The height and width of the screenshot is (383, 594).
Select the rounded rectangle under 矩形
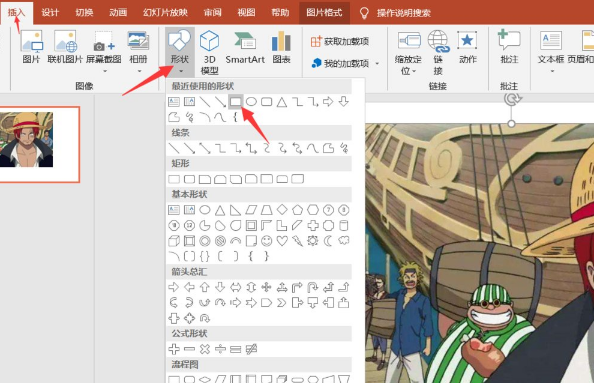click(189, 179)
